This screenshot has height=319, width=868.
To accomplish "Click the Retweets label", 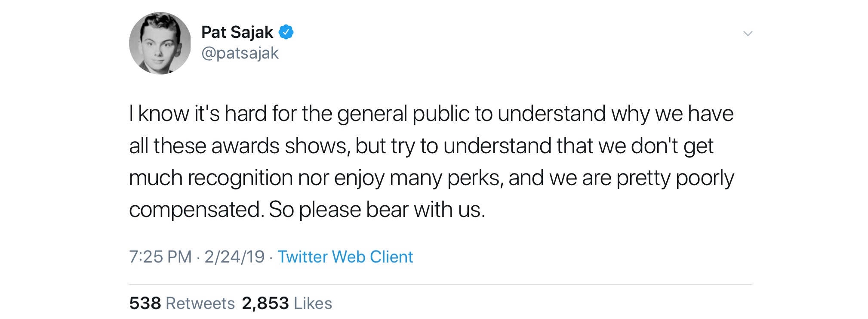I will pyautogui.click(x=200, y=304).
